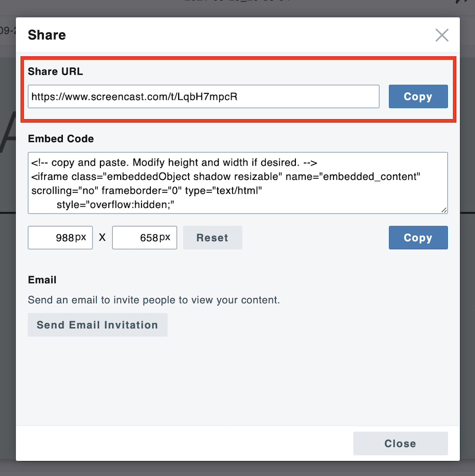Dismiss the Share dialog with the X icon
The height and width of the screenshot is (476, 475).
click(442, 35)
